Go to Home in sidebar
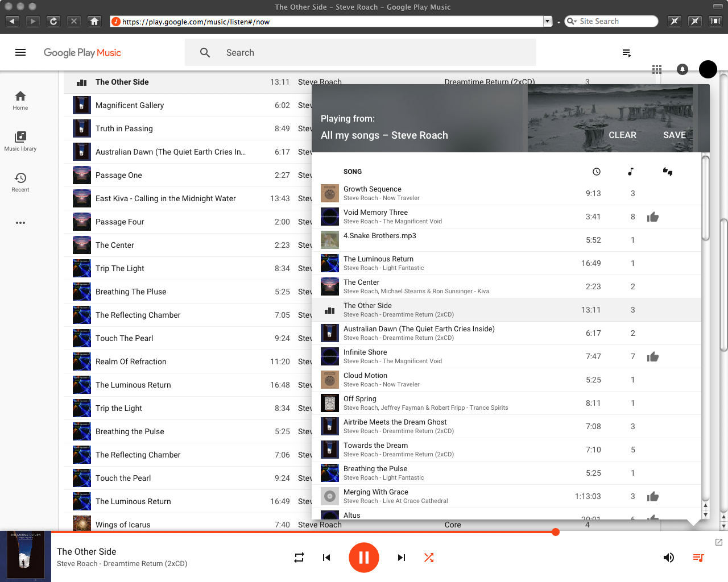728x582 pixels. pos(20,101)
